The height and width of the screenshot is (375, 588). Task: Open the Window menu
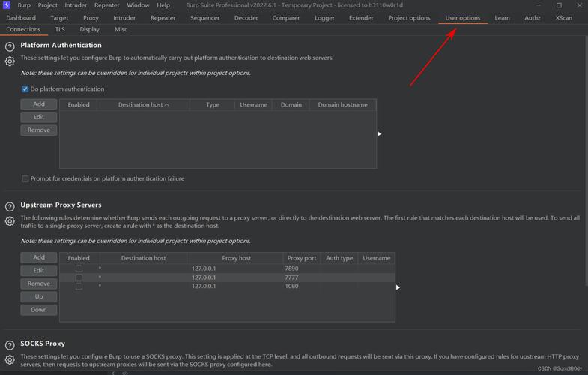pos(138,5)
